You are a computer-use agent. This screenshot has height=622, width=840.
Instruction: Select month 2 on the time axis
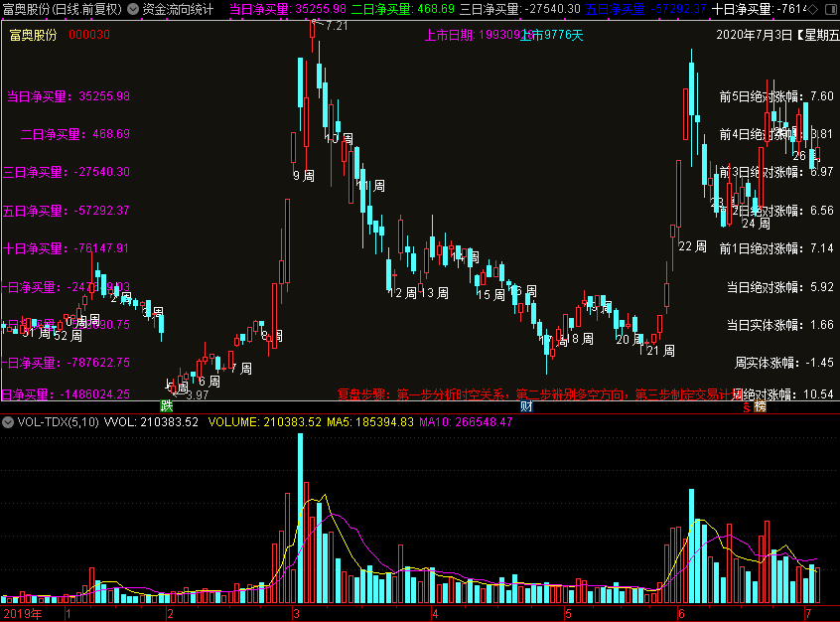tap(170, 614)
